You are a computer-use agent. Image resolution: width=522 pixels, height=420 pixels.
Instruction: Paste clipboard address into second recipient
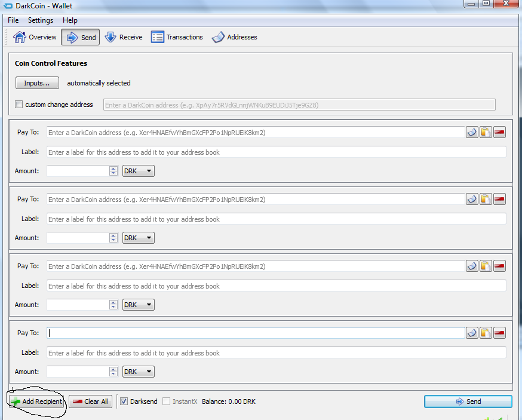point(486,199)
